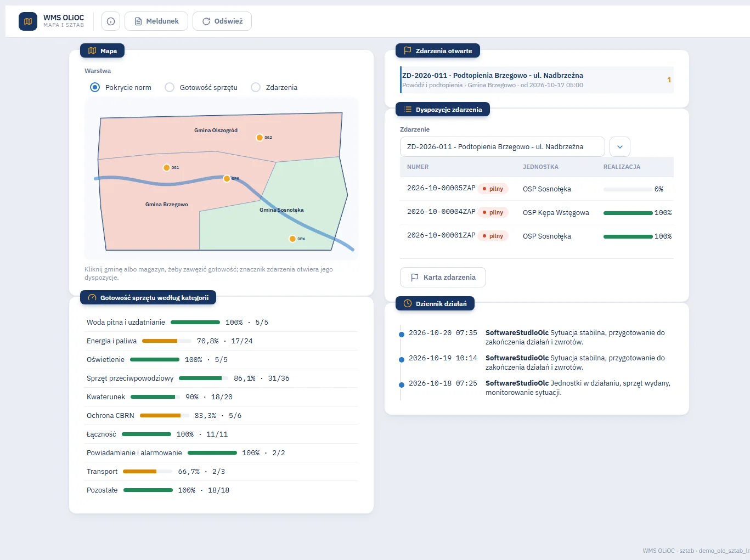Image resolution: width=750 pixels, height=560 pixels.
Task: Select the Zdarzenia layer radio
Action: point(256,87)
